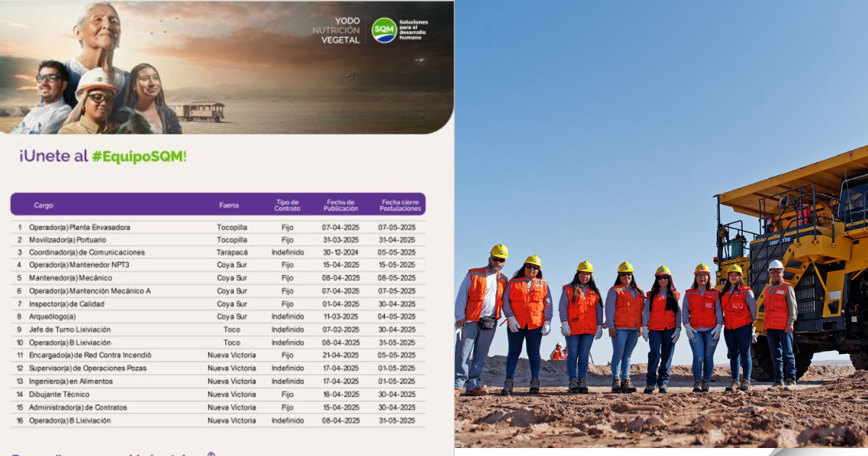Select 'Operador(a) Mantención Mecánico A' job title

point(90,291)
